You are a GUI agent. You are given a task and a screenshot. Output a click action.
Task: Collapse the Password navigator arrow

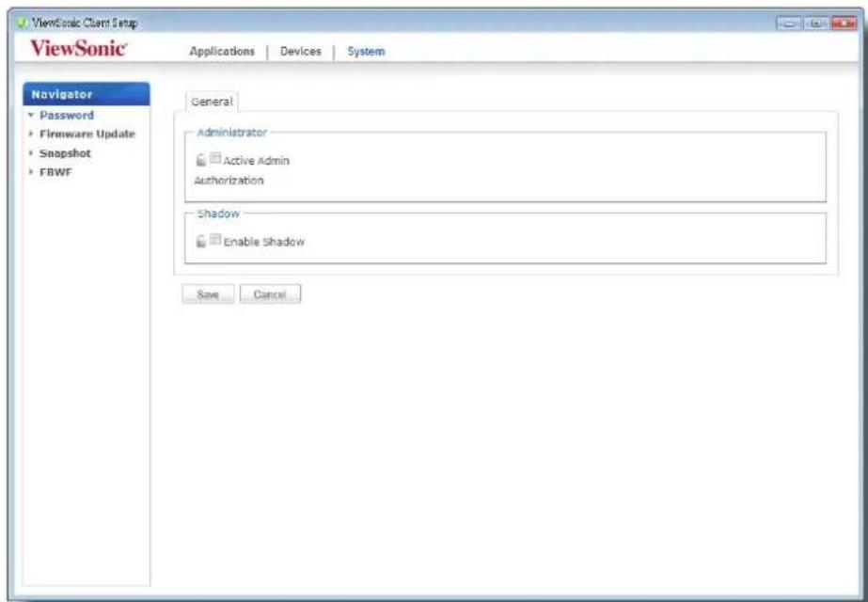32,115
